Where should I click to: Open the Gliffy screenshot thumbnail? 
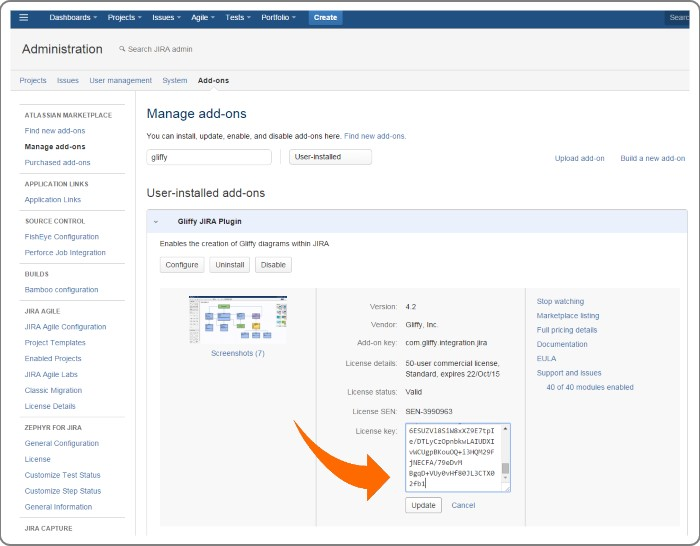238,320
